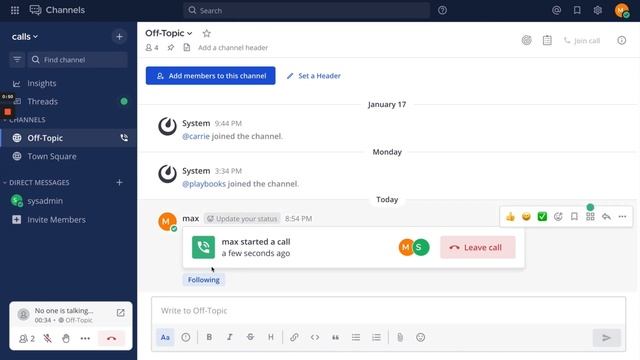Toggle the Aa formatting toolbar
This screenshot has height=360, width=640.
click(x=165, y=337)
